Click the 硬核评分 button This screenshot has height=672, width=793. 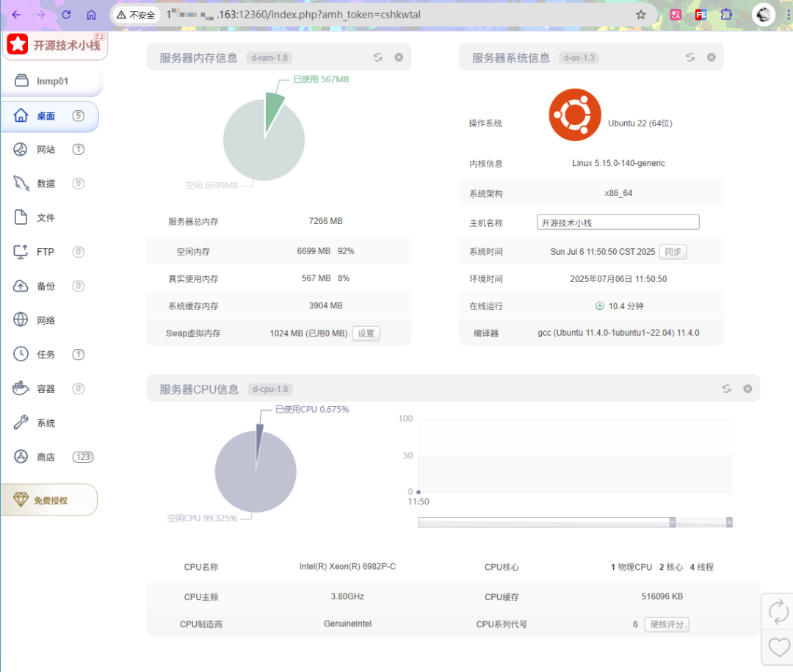point(667,624)
